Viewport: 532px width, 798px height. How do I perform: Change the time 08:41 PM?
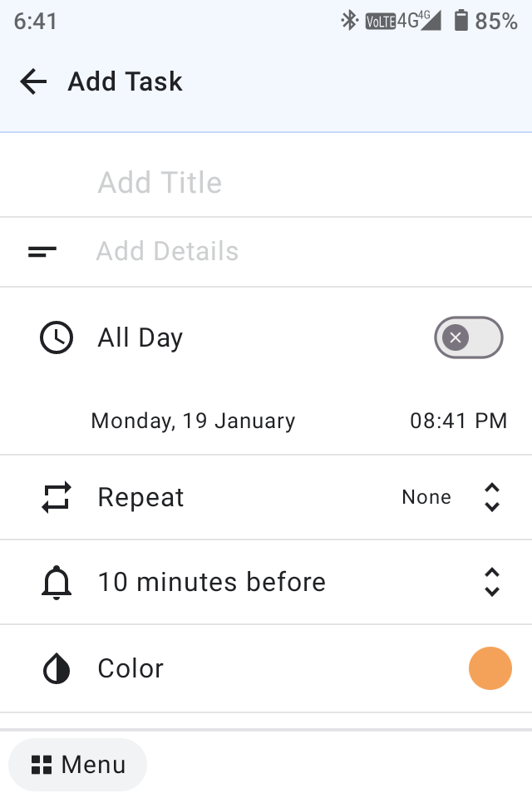pyautogui.click(x=458, y=421)
